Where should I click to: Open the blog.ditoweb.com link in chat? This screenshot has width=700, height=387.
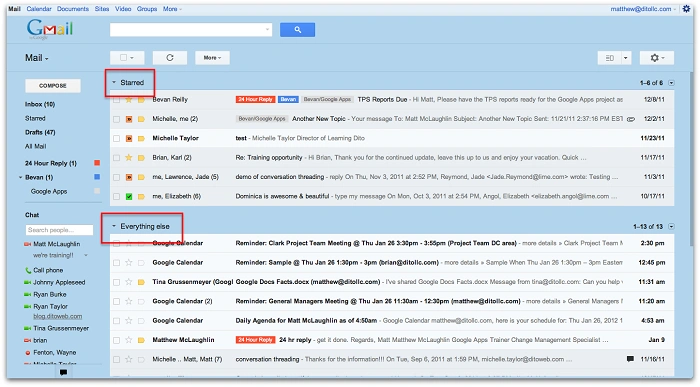click(x=58, y=316)
